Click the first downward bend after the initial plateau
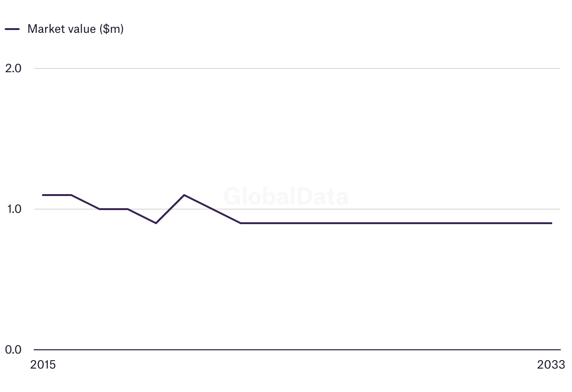Screen dimensions: 572x392 (x=71, y=195)
